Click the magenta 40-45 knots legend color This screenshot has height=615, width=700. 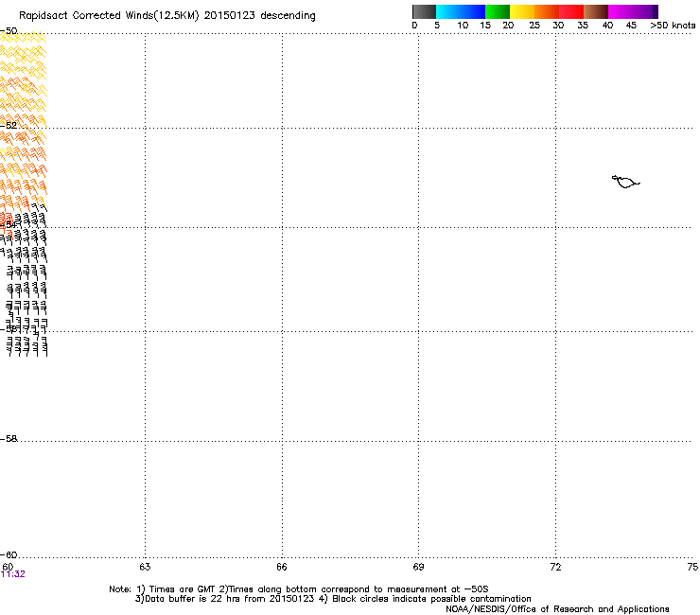click(x=621, y=11)
